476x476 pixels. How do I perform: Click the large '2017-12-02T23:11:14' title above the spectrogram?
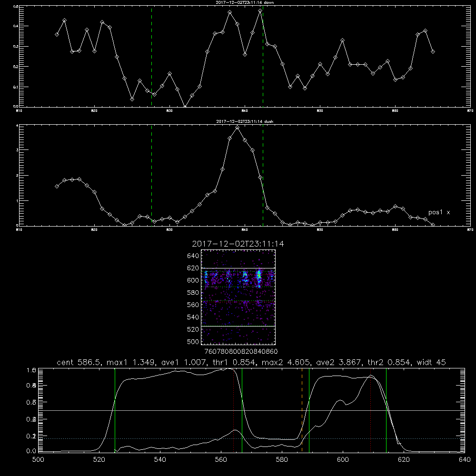point(238,244)
